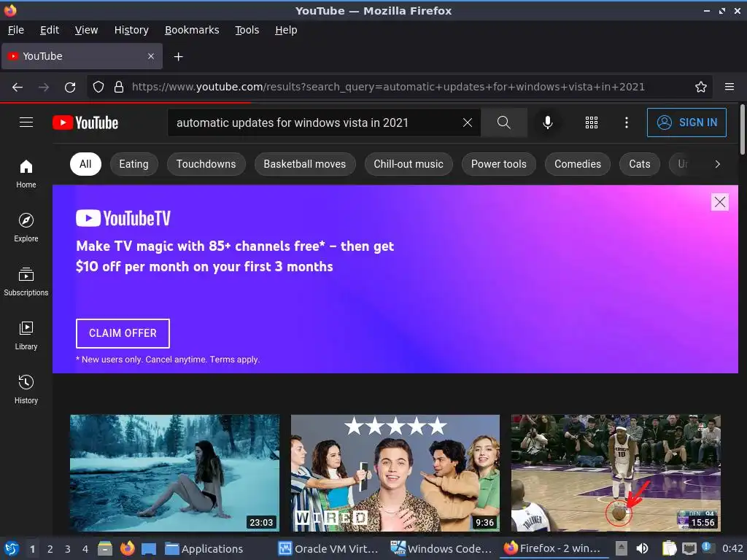Screen dimensions: 747x560
Task: Start voice search with microphone icon
Action: [548, 122]
